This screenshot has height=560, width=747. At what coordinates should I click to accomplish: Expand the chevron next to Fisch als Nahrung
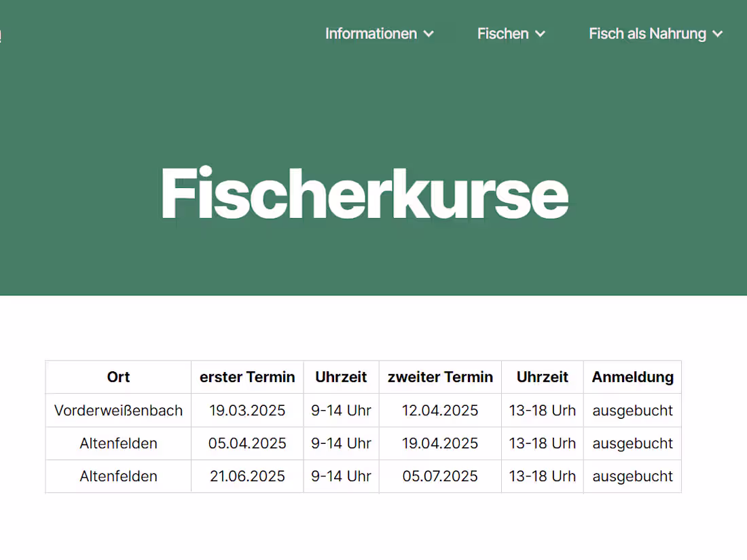[718, 35]
